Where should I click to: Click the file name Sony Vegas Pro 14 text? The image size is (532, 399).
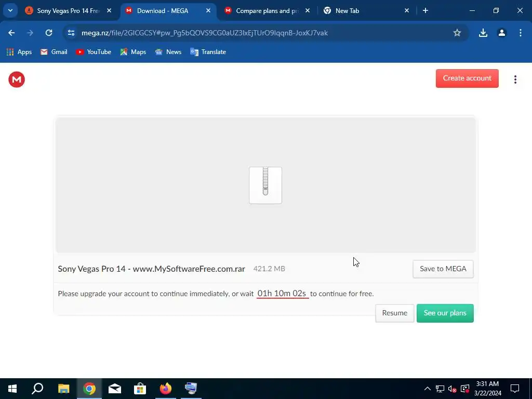tap(151, 269)
